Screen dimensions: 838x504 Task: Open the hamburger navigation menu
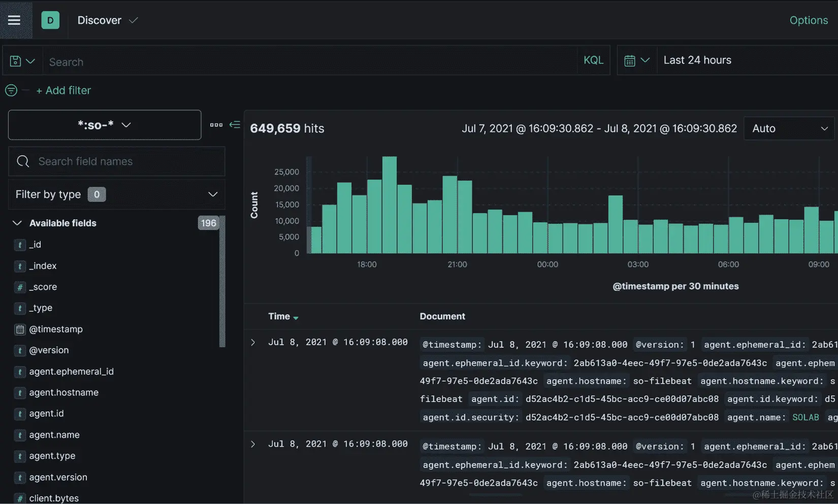14,20
